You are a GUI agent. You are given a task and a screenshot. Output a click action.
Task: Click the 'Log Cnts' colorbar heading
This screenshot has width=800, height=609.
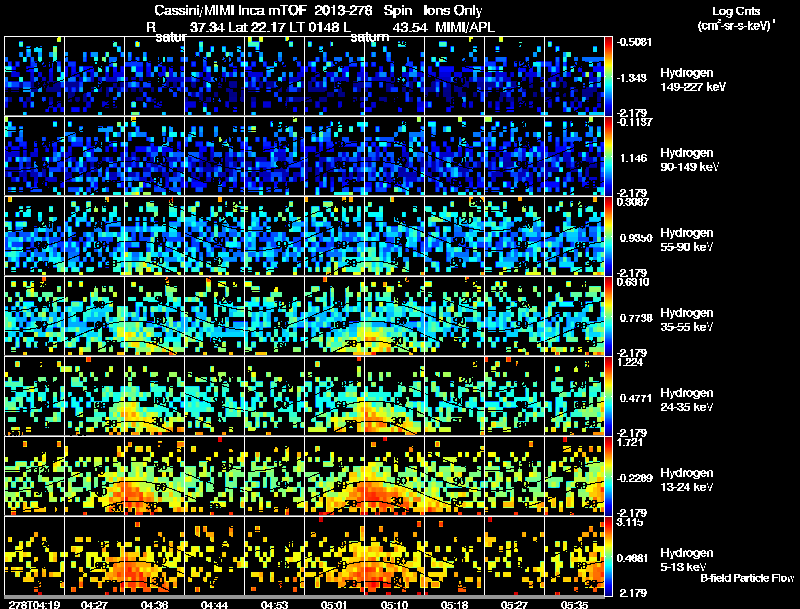coord(736,11)
